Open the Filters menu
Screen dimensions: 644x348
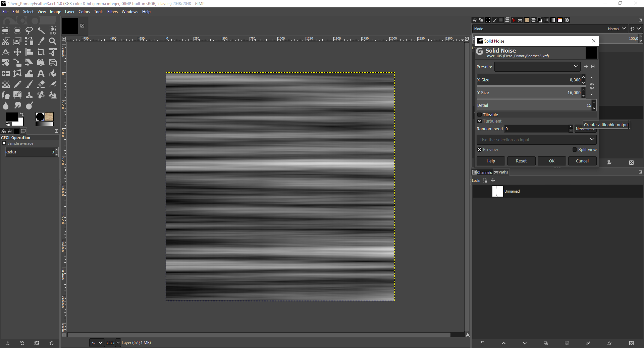point(112,11)
